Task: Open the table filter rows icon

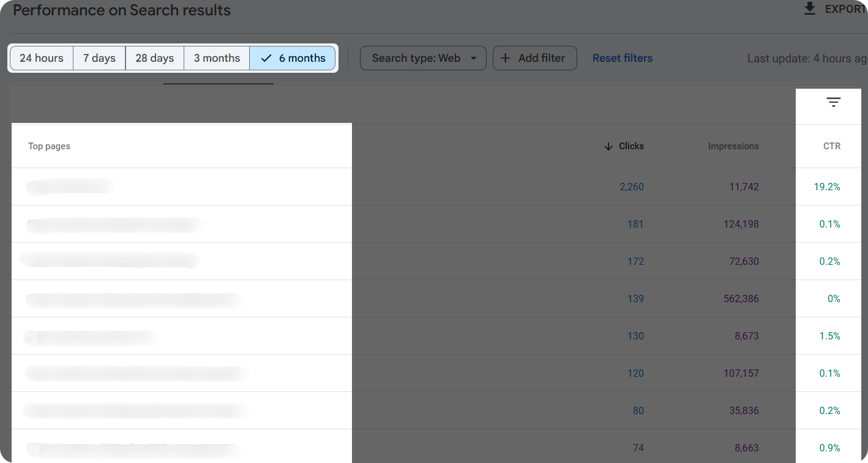Action: click(x=833, y=102)
